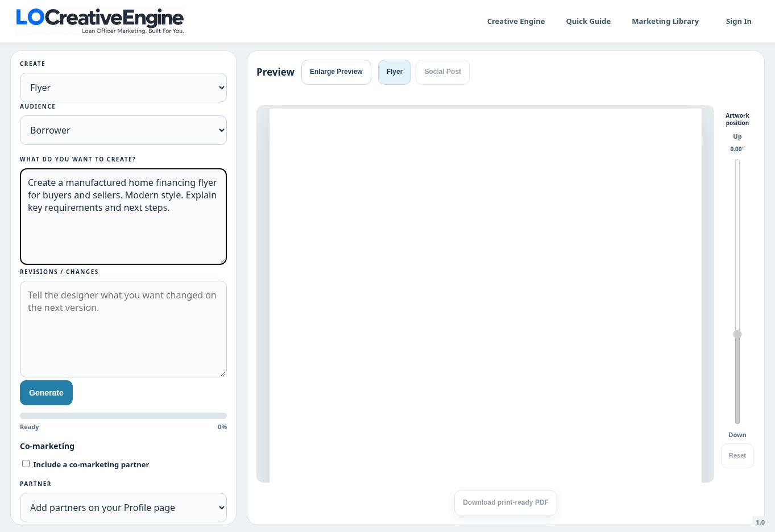This screenshot has width=775, height=532.
Task: Switch to the Flyer preview tab
Action: click(395, 72)
